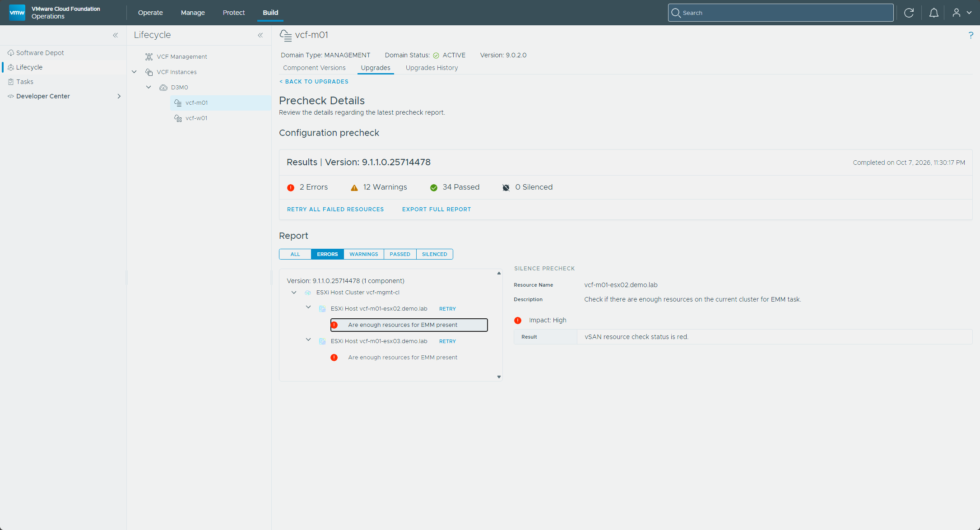Filter report by SILENCED

coord(435,254)
